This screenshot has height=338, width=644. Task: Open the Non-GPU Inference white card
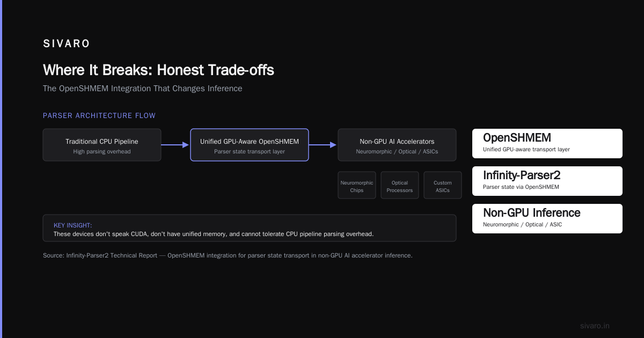pyautogui.click(x=547, y=218)
